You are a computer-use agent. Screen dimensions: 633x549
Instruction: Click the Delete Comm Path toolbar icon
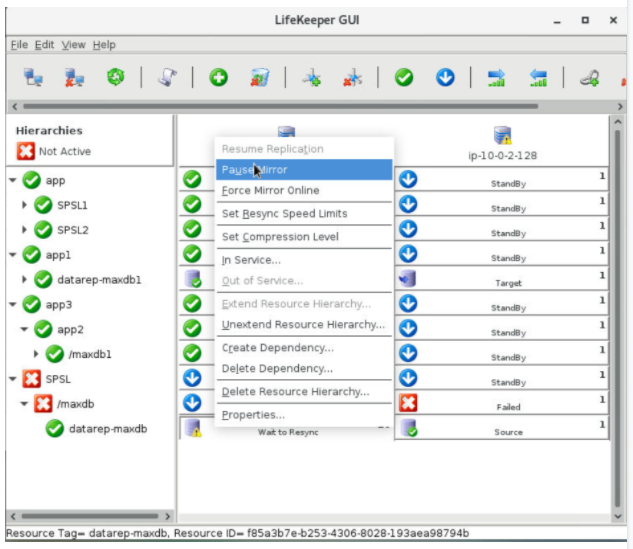352,77
